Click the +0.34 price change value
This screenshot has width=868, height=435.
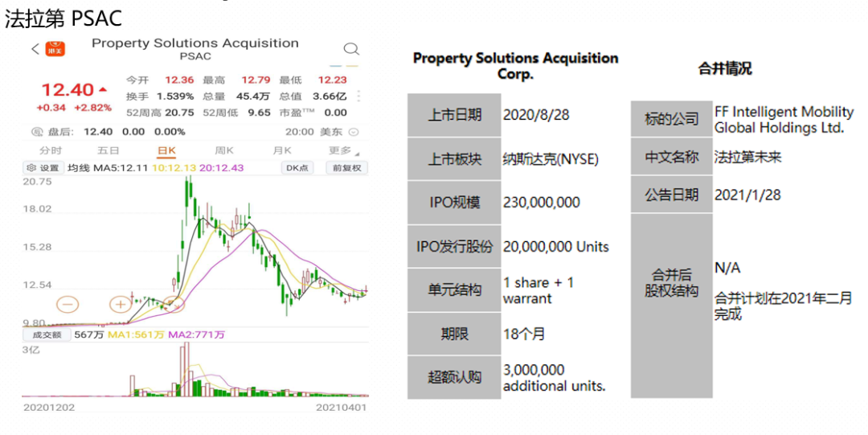51,108
